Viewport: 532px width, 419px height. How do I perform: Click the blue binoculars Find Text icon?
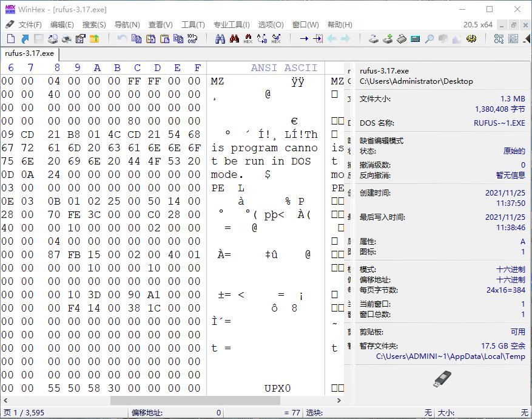pos(220,39)
